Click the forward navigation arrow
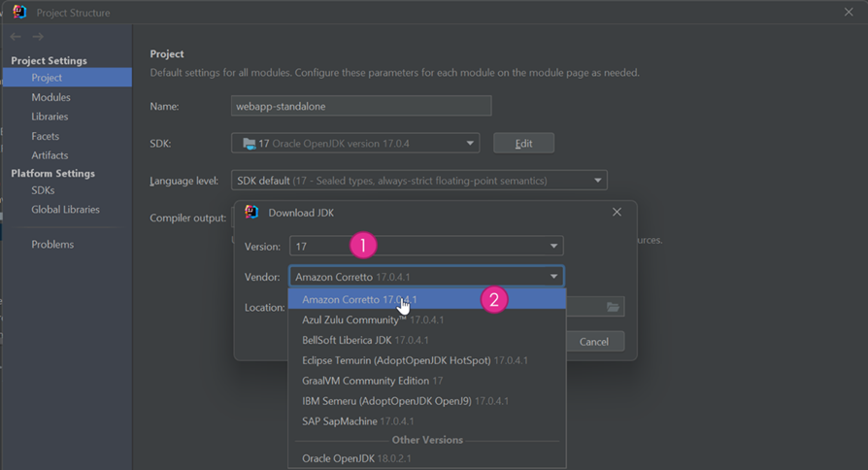Image resolution: width=868 pixels, height=470 pixels. click(x=38, y=37)
